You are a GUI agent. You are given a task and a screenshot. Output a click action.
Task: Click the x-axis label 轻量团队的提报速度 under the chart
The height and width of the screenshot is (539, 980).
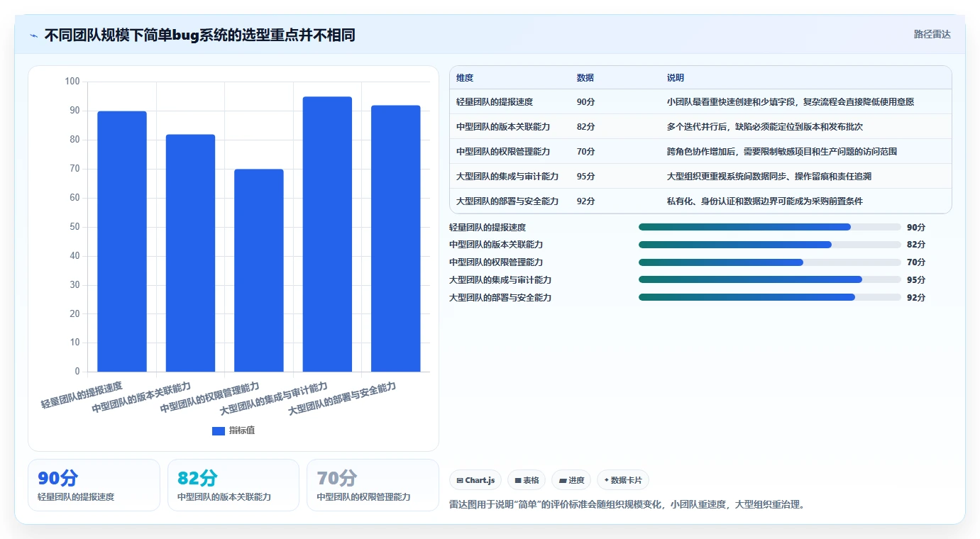tap(82, 395)
